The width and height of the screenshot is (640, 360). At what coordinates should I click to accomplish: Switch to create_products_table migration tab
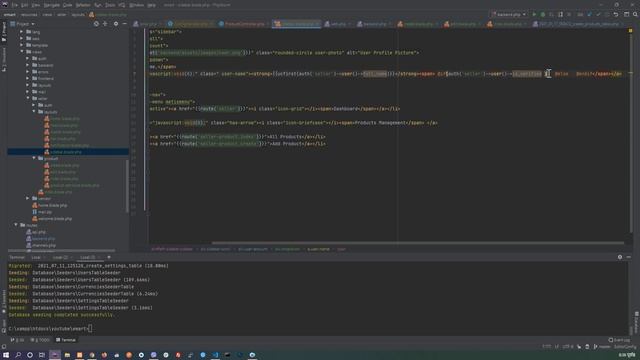(578, 24)
